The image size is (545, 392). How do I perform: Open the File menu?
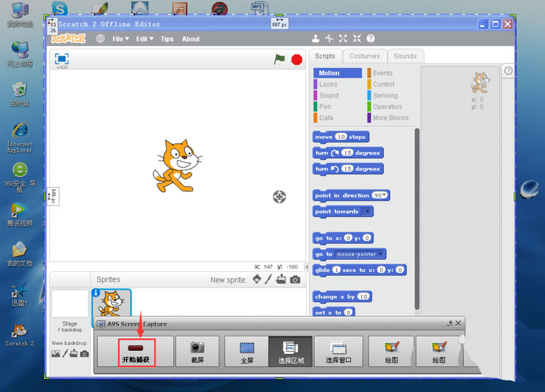point(121,39)
